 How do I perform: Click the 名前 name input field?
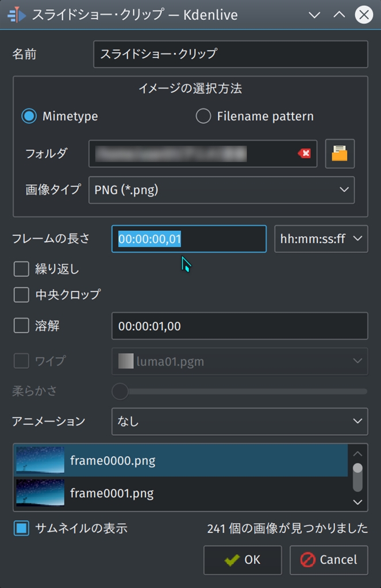(230, 55)
